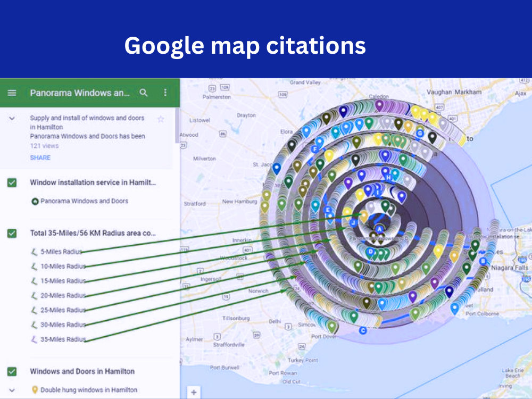Screen dimensions: 532x399
Task: Click the blue marker labeled J on the map
Action: (353, 222)
